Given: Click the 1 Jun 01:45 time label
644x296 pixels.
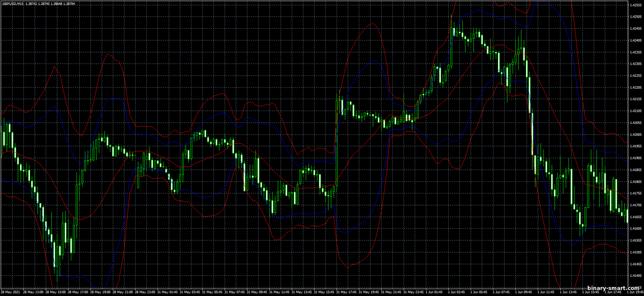Looking at the screenshot, I should (434, 292).
